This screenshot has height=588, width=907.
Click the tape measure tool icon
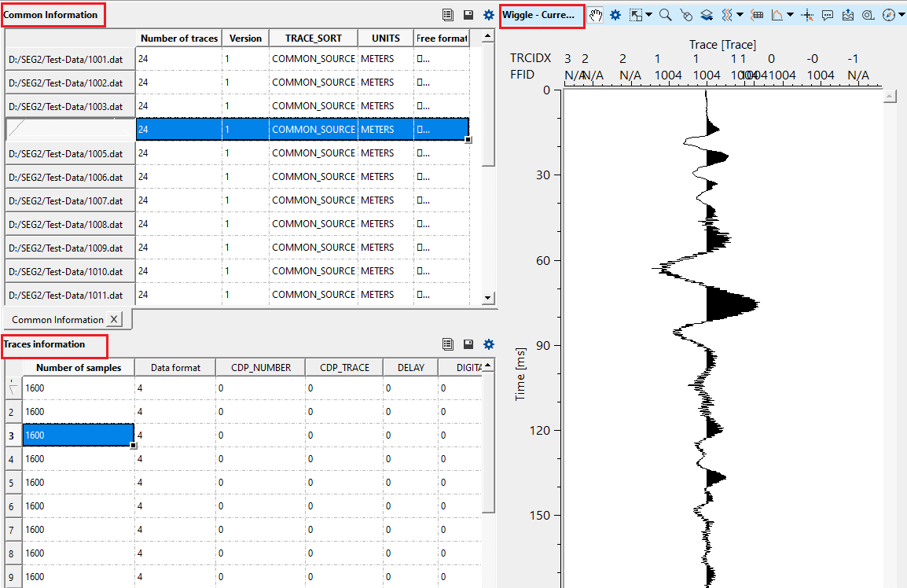point(868,15)
